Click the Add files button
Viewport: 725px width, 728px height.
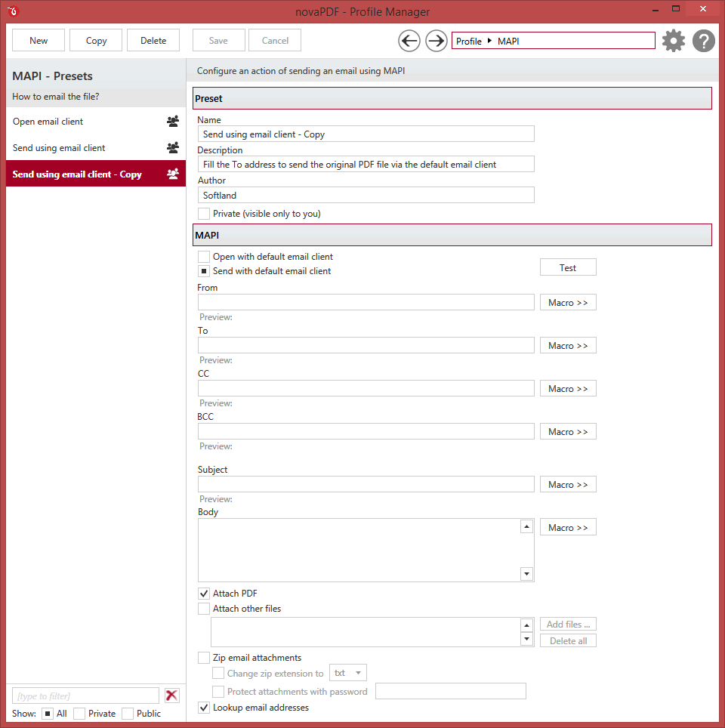(568, 624)
